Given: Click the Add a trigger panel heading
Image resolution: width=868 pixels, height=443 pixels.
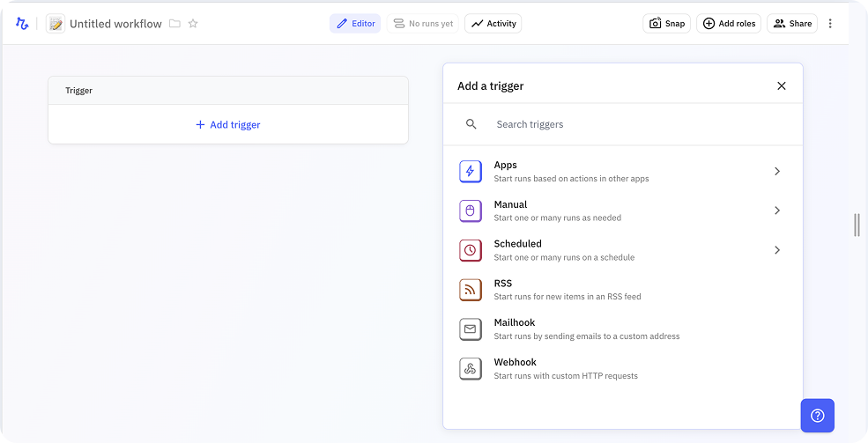Looking at the screenshot, I should click(x=491, y=85).
